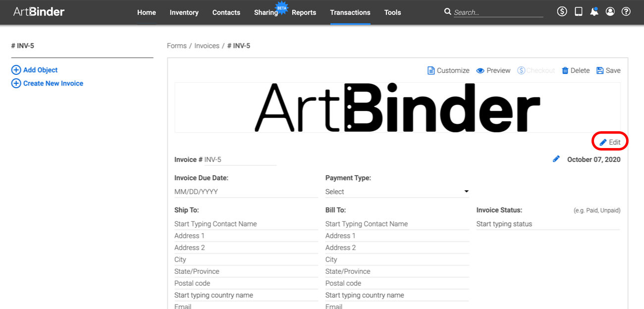Click the Checkout button

[x=536, y=71]
